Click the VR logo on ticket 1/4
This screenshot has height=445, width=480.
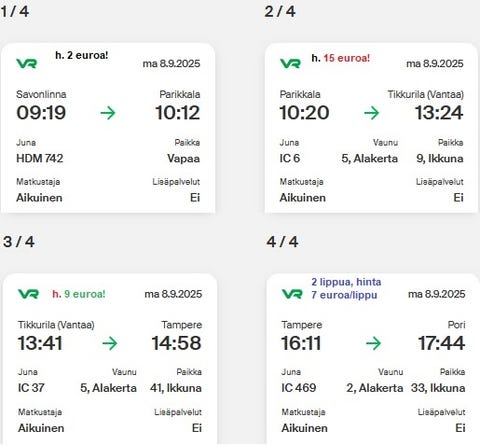27,63
